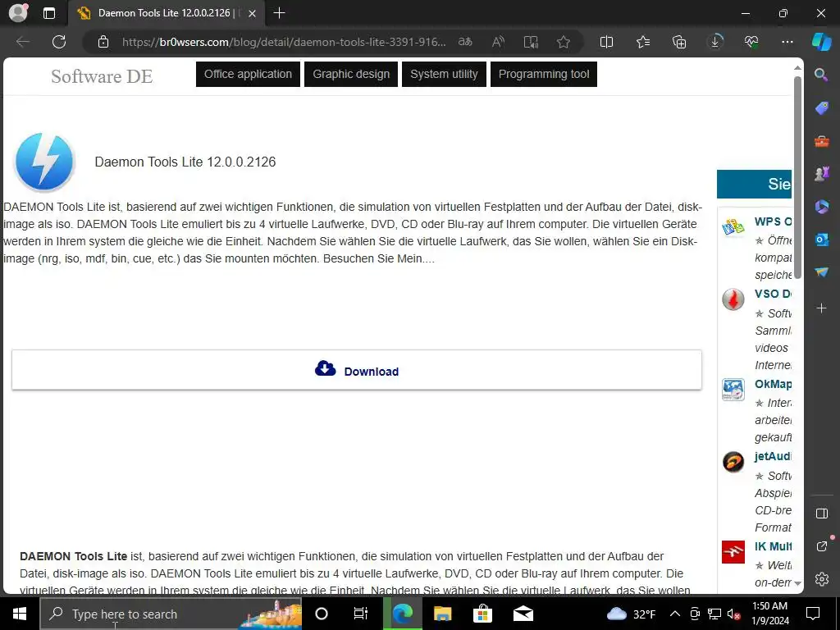Screen dimensions: 840x630
Task: Open link in external window sidebar icon
Action: 822,546
